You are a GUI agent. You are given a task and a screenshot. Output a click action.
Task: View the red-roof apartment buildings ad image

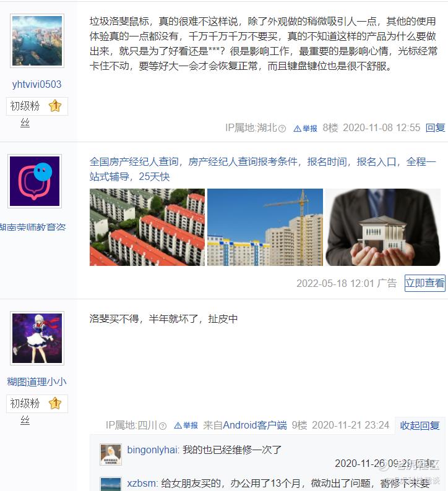coord(147,227)
